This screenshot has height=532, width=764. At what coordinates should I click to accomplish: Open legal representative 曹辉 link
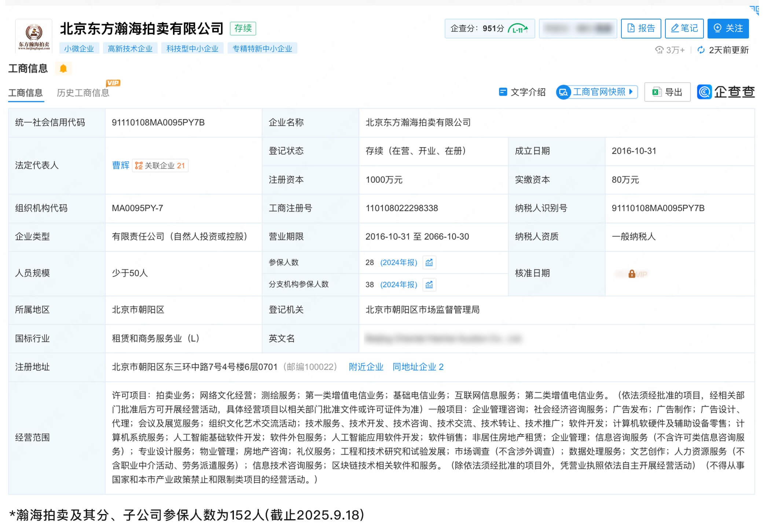pyautogui.click(x=121, y=165)
